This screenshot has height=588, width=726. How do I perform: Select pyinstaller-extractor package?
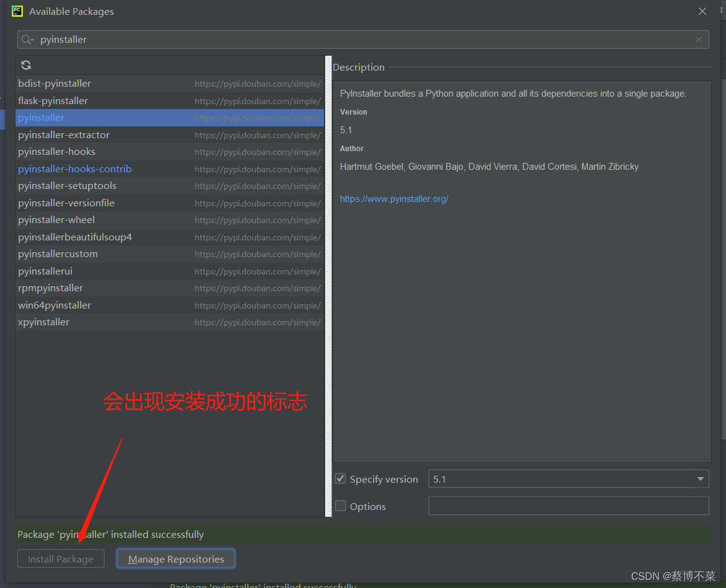pos(170,134)
